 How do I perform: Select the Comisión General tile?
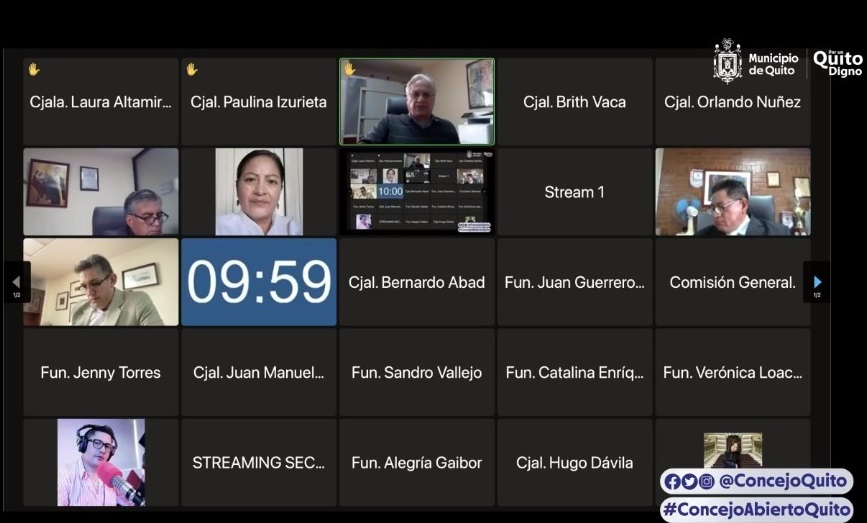pos(733,282)
